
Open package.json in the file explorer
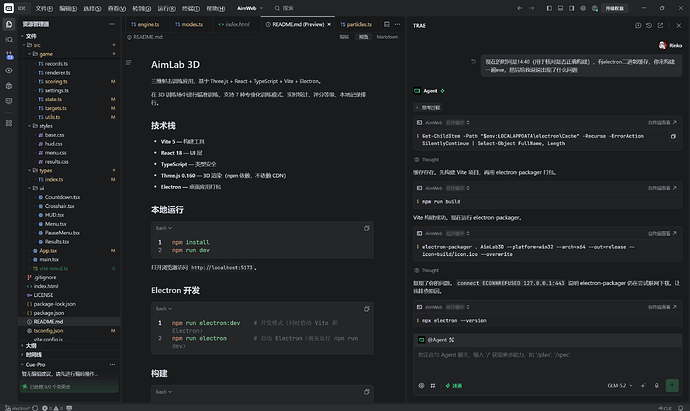click(x=48, y=313)
